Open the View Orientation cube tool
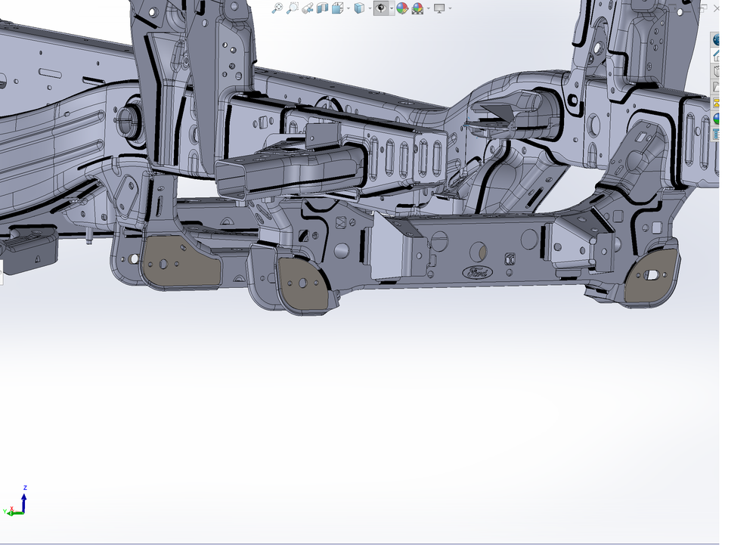This screenshot has height=545, width=756. pos(336,8)
